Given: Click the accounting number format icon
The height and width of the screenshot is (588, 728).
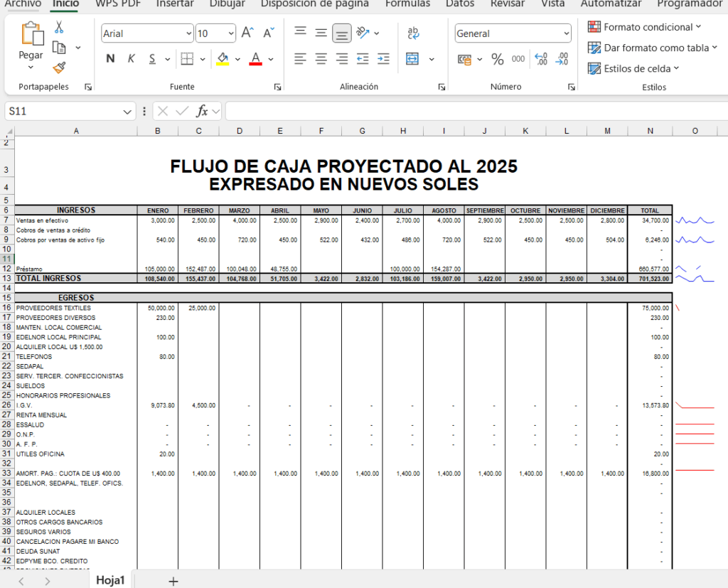Looking at the screenshot, I should click(x=464, y=60).
